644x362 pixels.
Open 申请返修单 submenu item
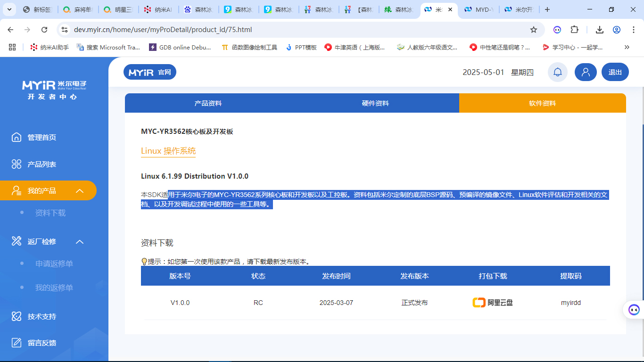point(54,263)
